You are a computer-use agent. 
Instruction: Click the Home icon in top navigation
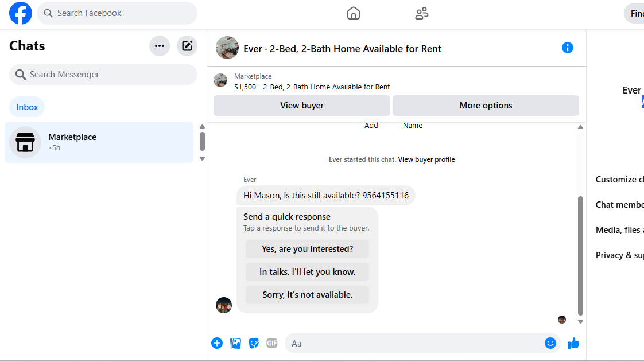click(353, 13)
